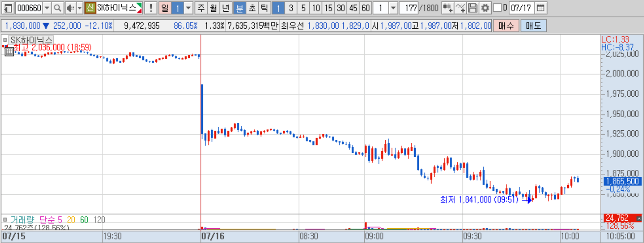Image resolution: width=644 pixels, height=243 pixels.
Task: Click the floppy disk save icon
Action: [473, 8]
